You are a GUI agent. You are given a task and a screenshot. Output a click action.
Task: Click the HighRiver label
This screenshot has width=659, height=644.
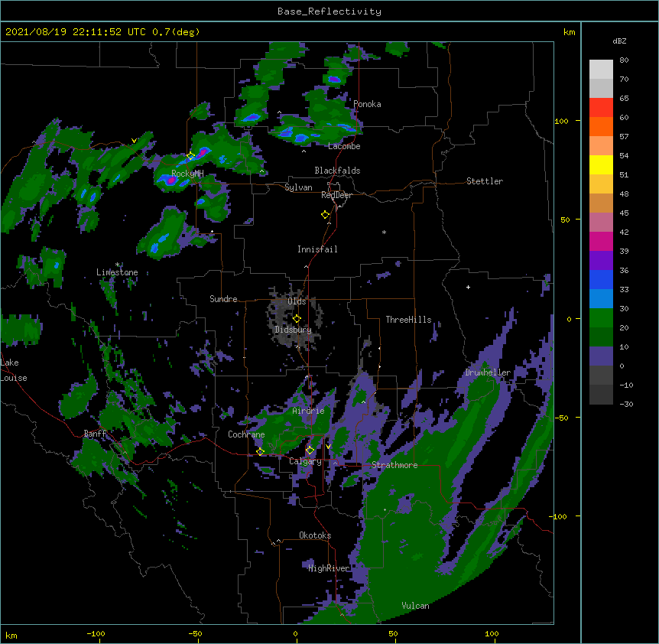tap(329, 568)
